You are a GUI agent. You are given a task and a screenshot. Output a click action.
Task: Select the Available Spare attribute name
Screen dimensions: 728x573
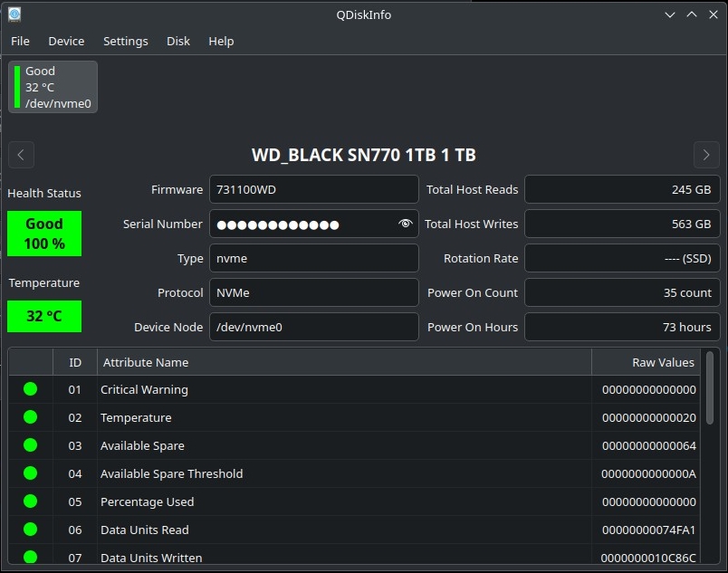pos(142,445)
